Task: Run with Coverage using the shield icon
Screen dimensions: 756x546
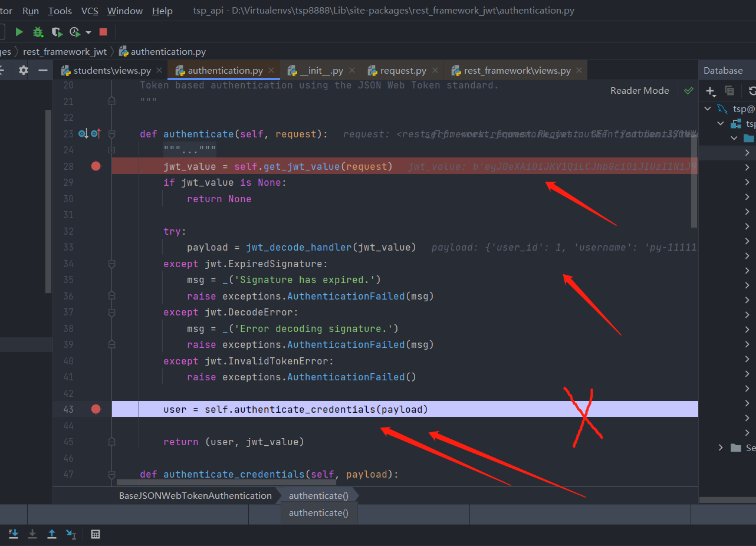Action: point(57,32)
